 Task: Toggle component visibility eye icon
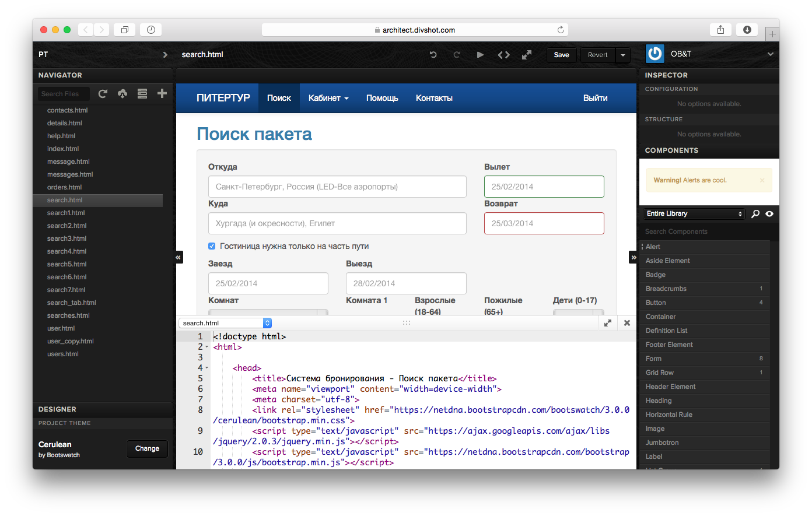pos(769,214)
